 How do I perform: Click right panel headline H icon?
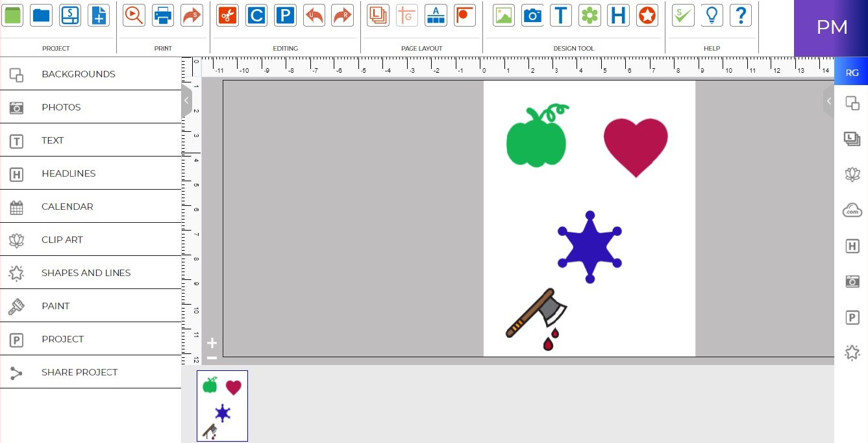tap(852, 246)
